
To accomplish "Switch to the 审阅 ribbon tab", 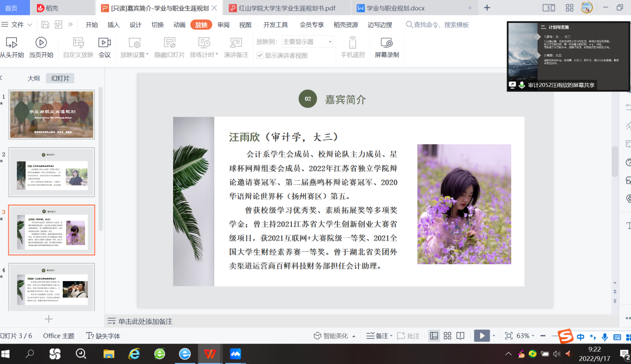I will pos(223,25).
